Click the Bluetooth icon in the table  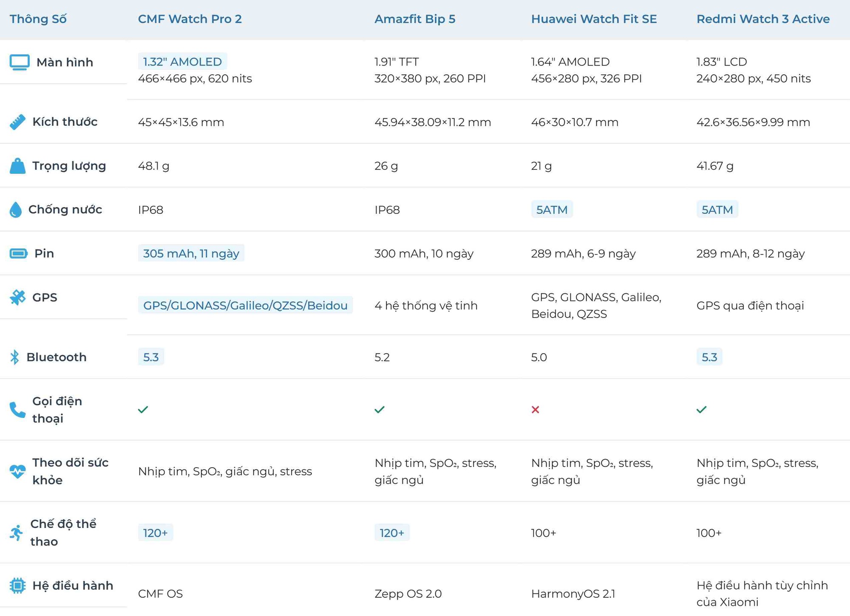14,357
